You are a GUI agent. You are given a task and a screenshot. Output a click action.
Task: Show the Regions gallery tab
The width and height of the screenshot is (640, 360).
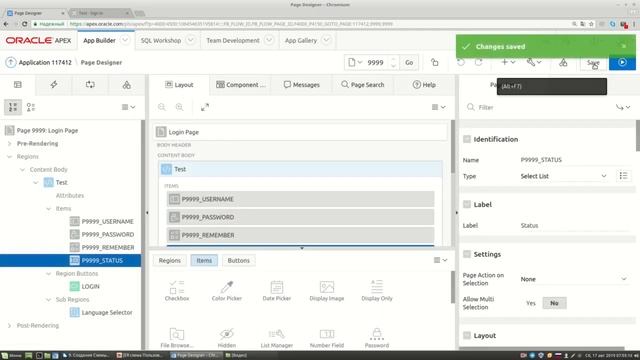pos(169,260)
